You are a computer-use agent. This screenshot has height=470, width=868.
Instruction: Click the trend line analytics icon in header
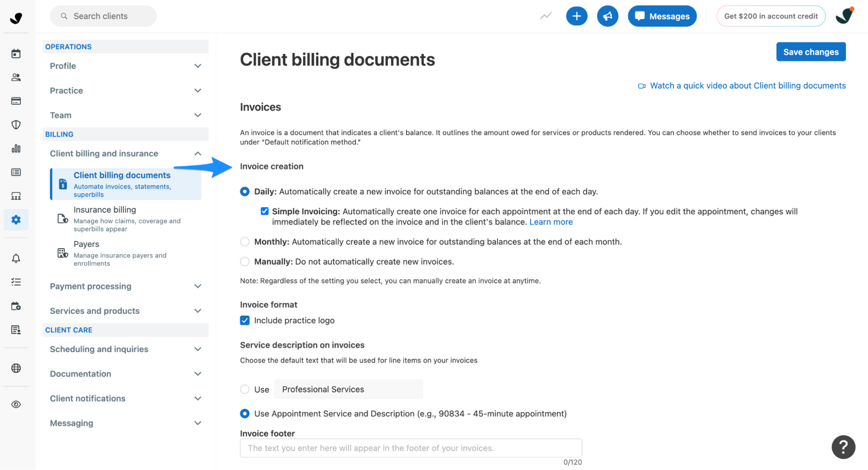tap(546, 16)
